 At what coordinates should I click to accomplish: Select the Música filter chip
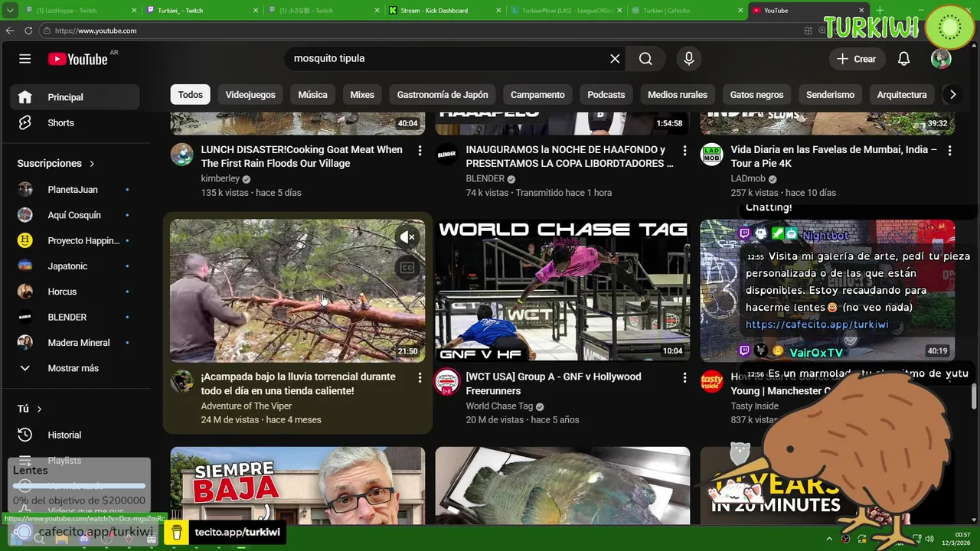(x=312, y=95)
